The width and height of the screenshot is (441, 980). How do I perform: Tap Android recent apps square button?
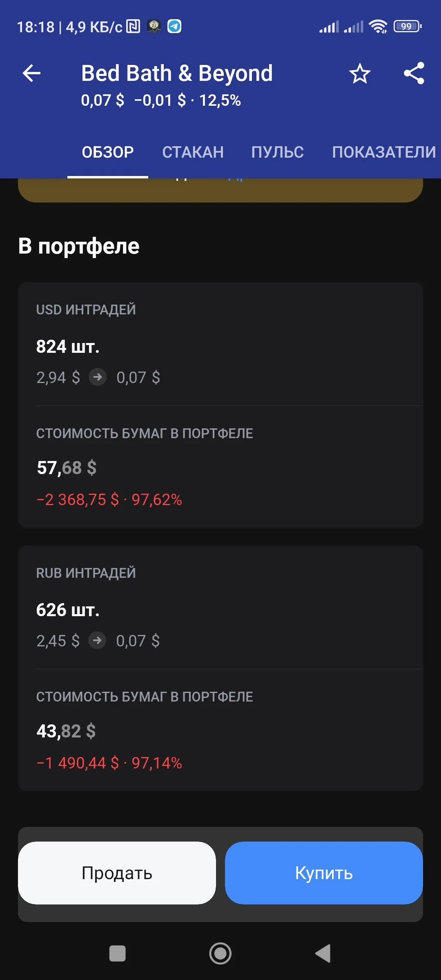118,953
